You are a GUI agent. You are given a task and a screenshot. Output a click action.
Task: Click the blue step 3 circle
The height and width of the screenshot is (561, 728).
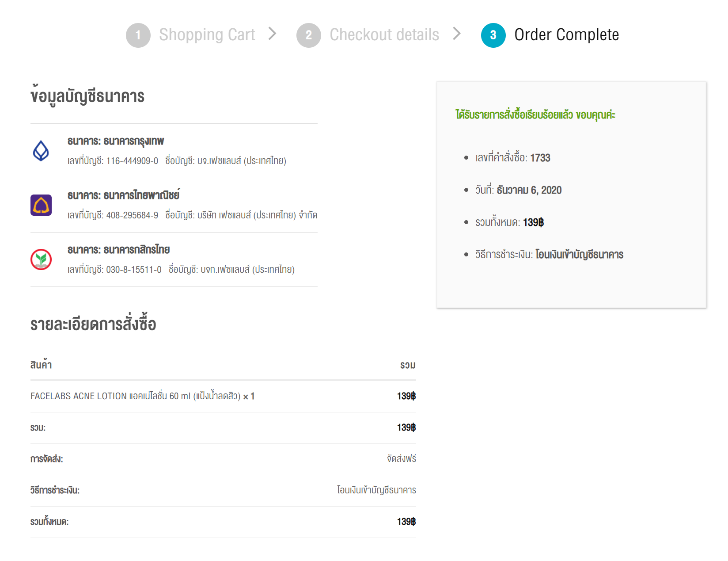[x=493, y=35]
